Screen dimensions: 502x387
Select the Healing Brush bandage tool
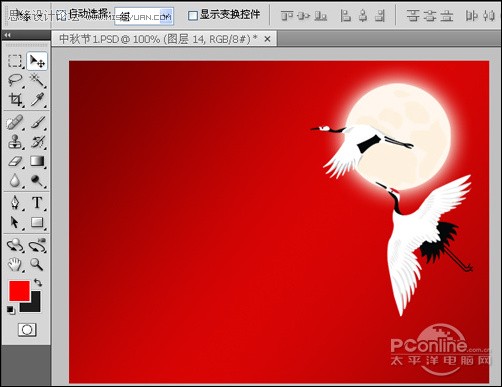pos(15,123)
